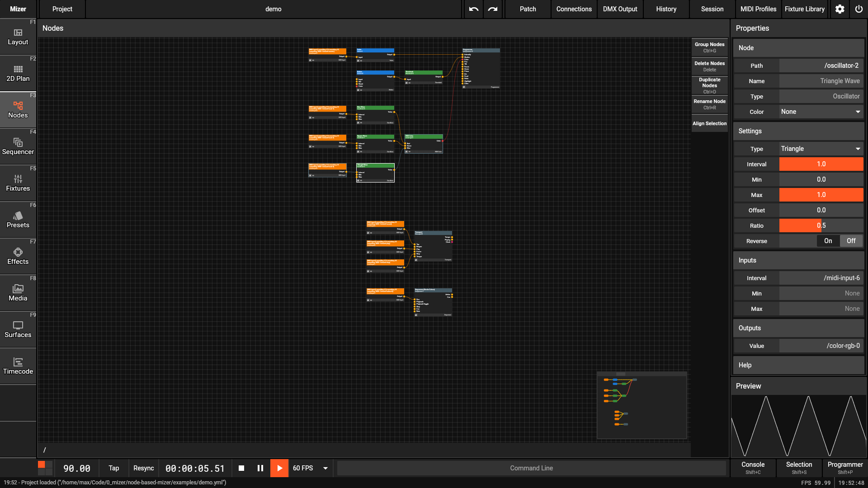
Task: Open the Sequencer view in sidebar
Action: pyautogui.click(x=18, y=146)
